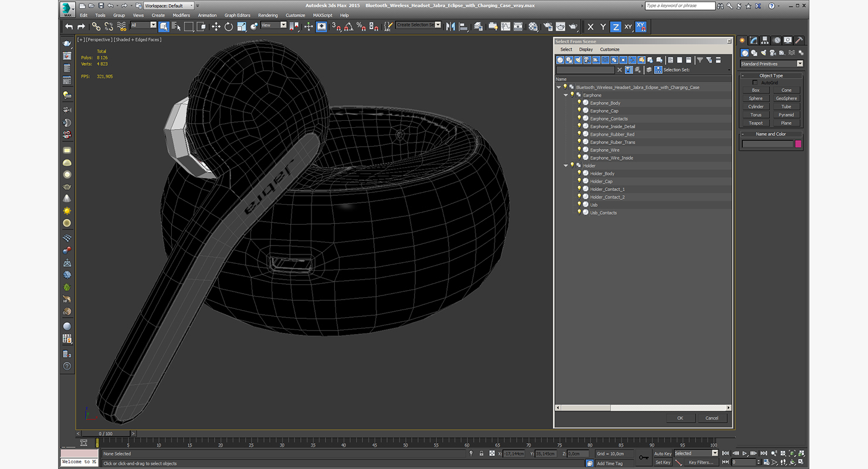Open the Modify panel tab icon
This screenshot has height=469, width=868.
coord(754,40)
